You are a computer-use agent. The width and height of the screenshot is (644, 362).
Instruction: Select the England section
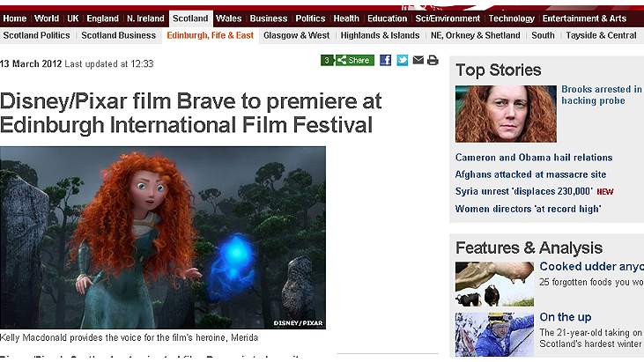(102, 18)
